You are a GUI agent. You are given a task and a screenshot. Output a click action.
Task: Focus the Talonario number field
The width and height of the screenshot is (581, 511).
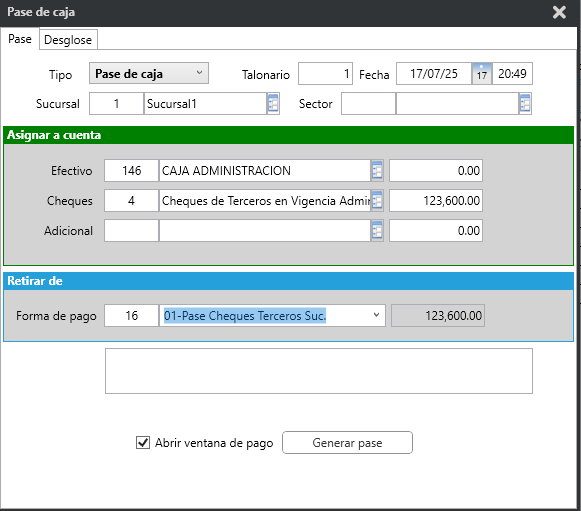tap(325, 74)
